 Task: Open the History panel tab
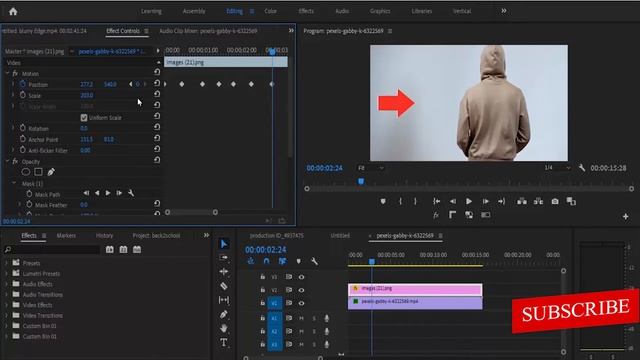(x=104, y=236)
